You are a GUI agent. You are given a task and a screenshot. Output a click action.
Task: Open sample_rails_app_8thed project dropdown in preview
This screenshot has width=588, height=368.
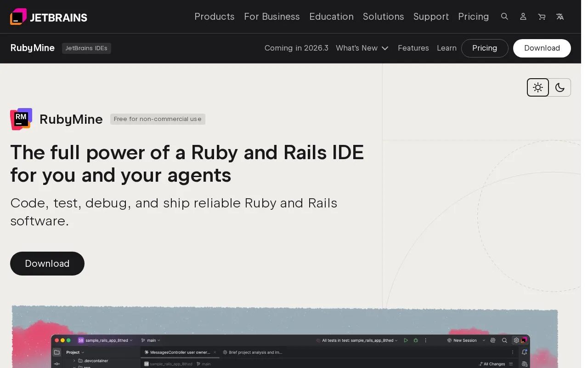pos(105,340)
